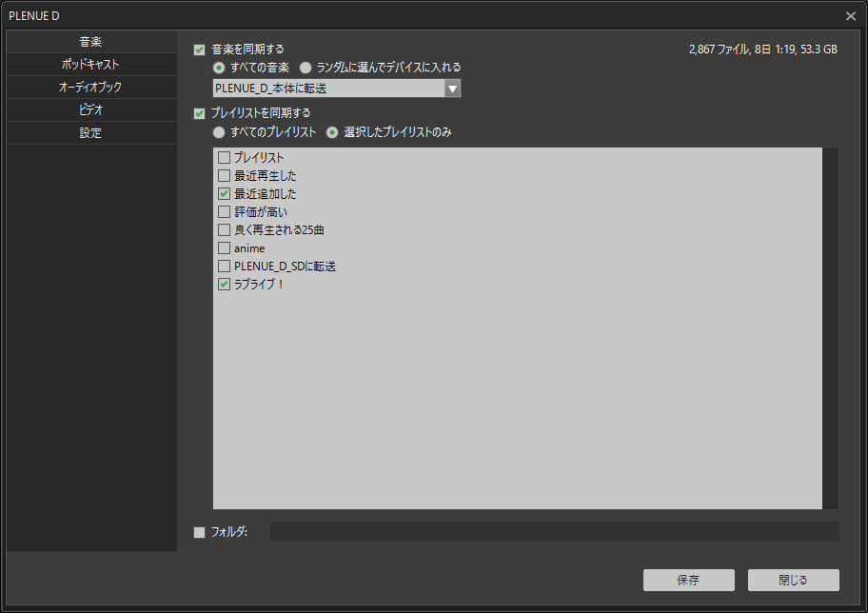Check the プレイリスト list item
The width and height of the screenshot is (868, 613).
coord(225,157)
